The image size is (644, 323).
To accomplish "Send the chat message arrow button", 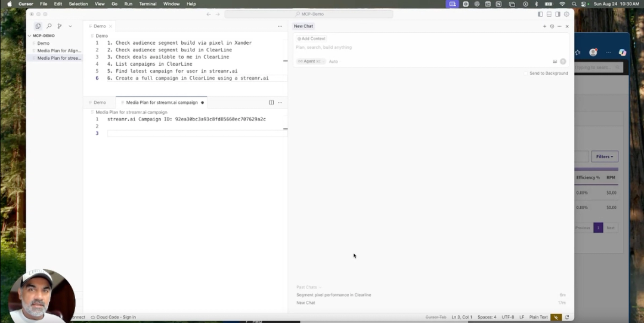I will tap(563, 61).
